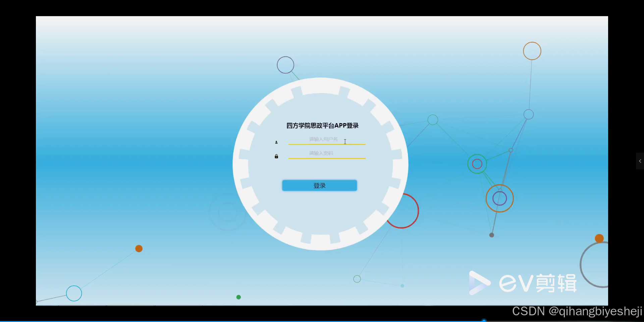This screenshot has width=644, height=322.
Task: Click the CSDN @qihangbiyesheji watermark link
Action: pos(576,311)
